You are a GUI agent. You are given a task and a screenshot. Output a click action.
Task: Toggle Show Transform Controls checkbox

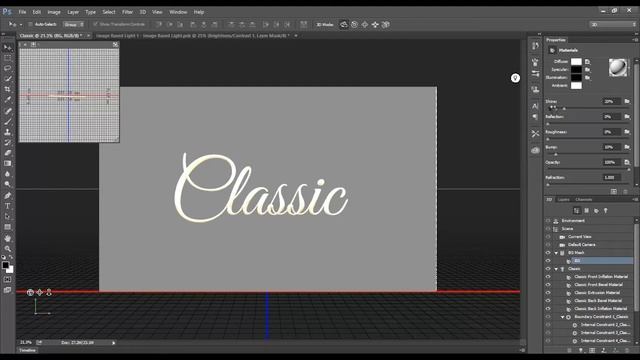(x=95, y=24)
